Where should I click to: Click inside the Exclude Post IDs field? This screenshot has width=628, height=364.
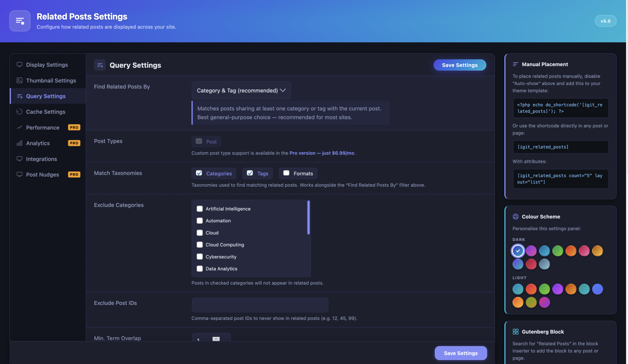(x=260, y=305)
